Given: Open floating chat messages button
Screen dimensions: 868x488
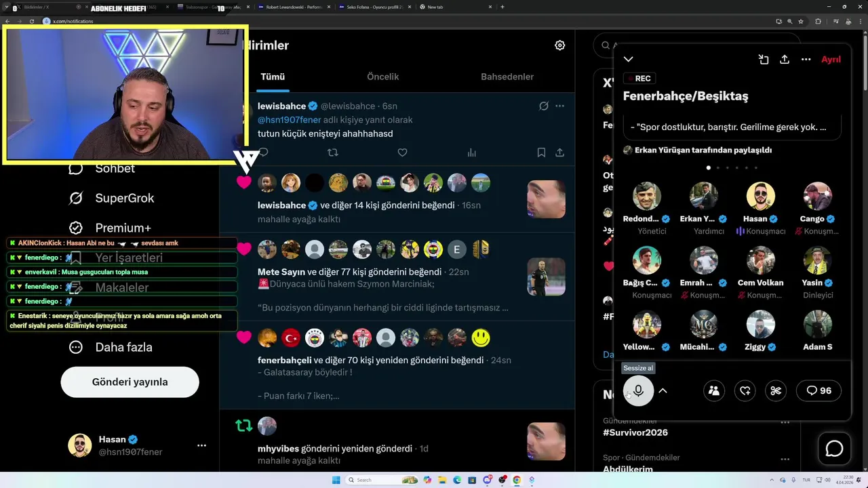Looking at the screenshot, I should tap(834, 449).
